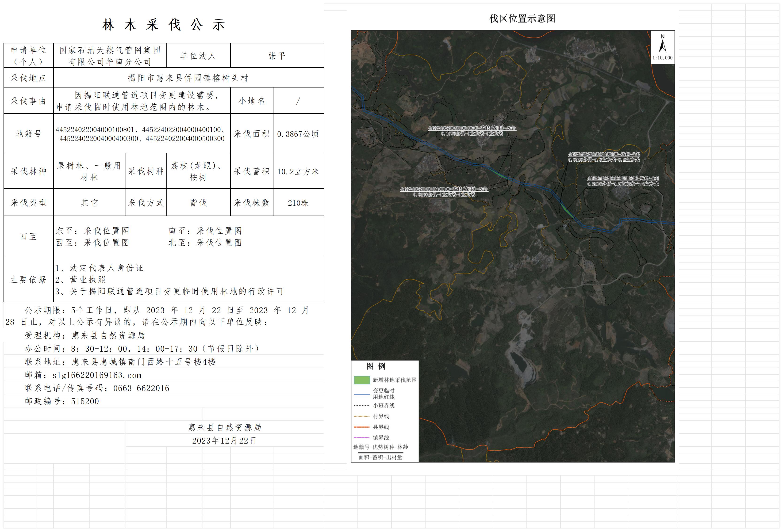
Task: Select the 210株 tree count cell
Action: (x=298, y=203)
